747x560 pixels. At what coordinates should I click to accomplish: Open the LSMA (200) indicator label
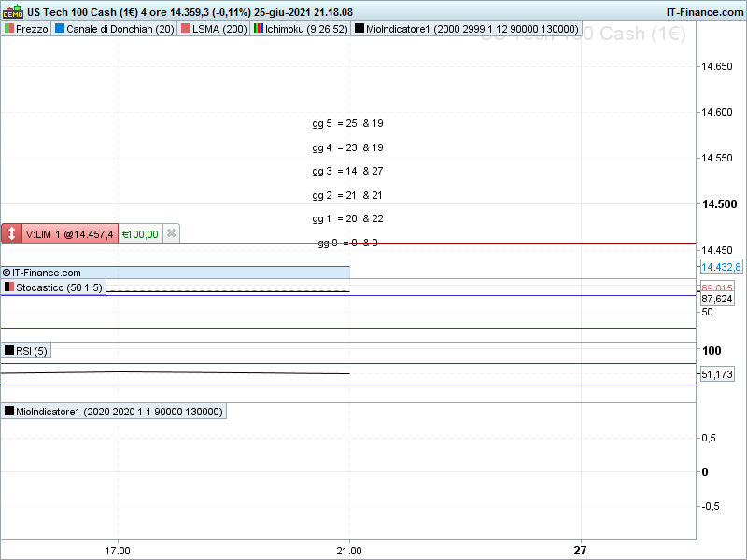coord(214,29)
